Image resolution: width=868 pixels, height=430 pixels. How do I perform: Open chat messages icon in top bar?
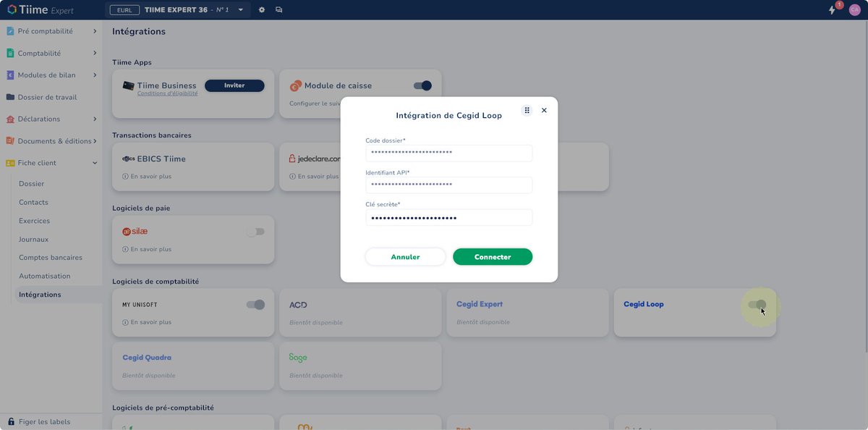point(279,10)
